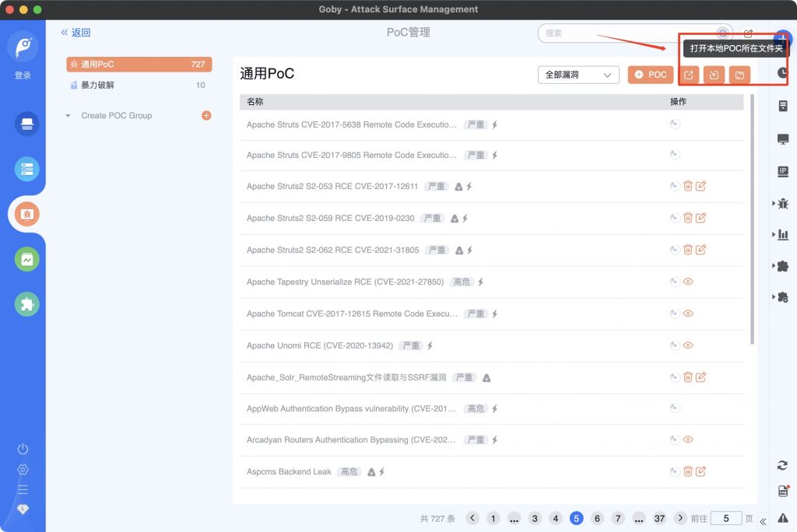View the Apache Unomi RCE PoC
The image size is (797, 532).
tap(688, 345)
